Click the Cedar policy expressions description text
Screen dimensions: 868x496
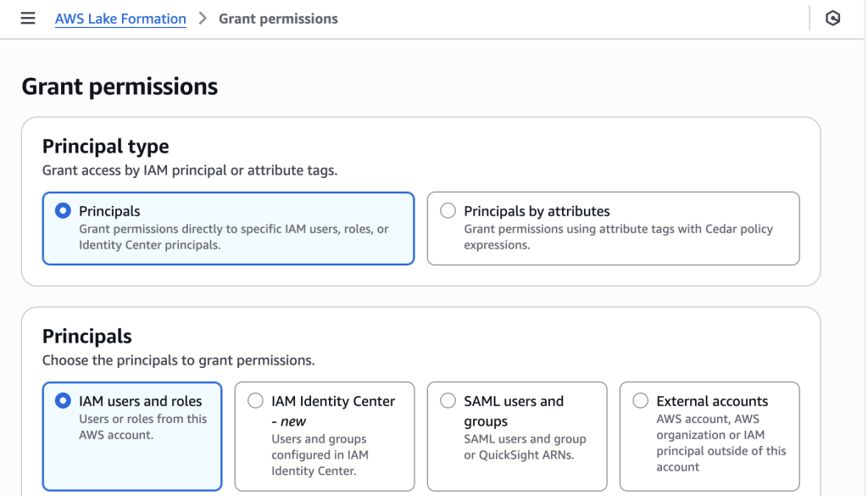pos(618,237)
